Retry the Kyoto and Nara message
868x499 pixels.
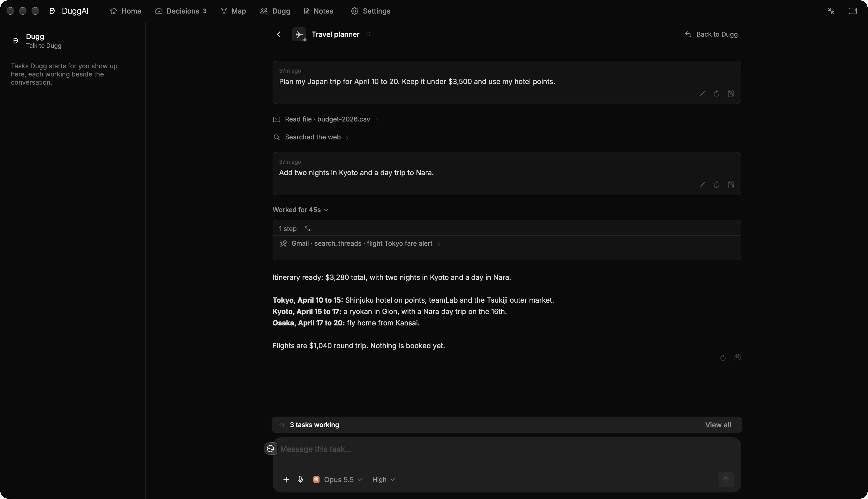tap(716, 185)
